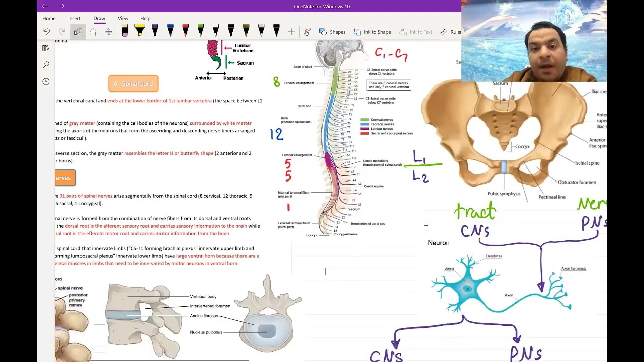Click the Ink to Text button

[416, 32]
